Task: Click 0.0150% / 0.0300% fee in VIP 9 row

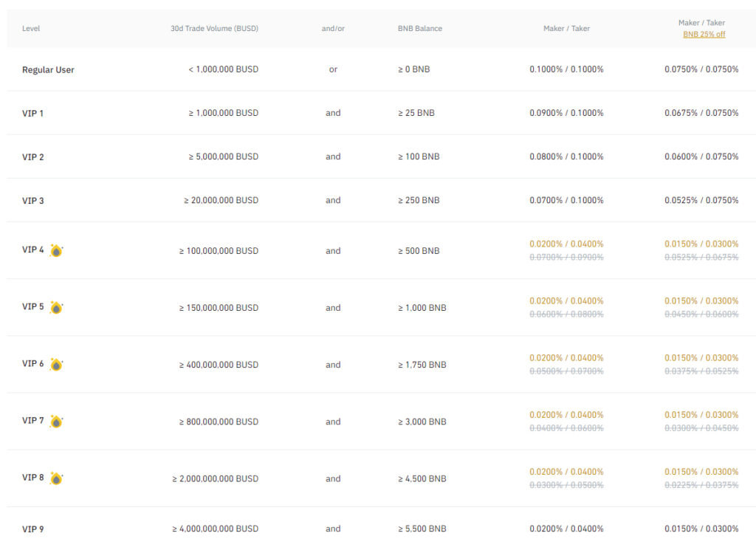Action: pyautogui.click(x=701, y=529)
